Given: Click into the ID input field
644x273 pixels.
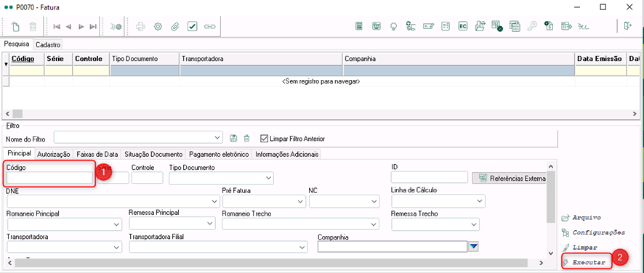Looking at the screenshot, I should tap(430, 177).
